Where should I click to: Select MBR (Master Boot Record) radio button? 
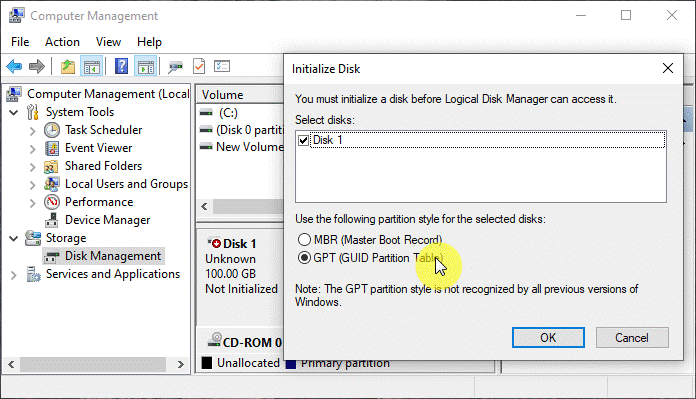304,240
